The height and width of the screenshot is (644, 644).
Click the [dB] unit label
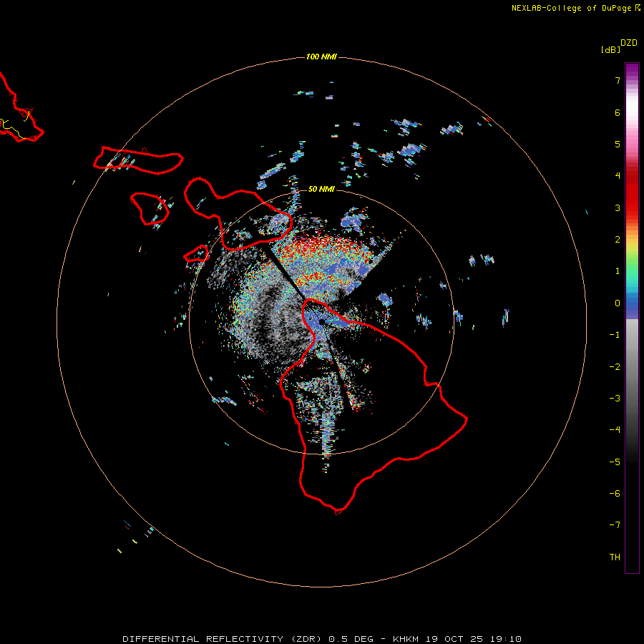pos(610,49)
